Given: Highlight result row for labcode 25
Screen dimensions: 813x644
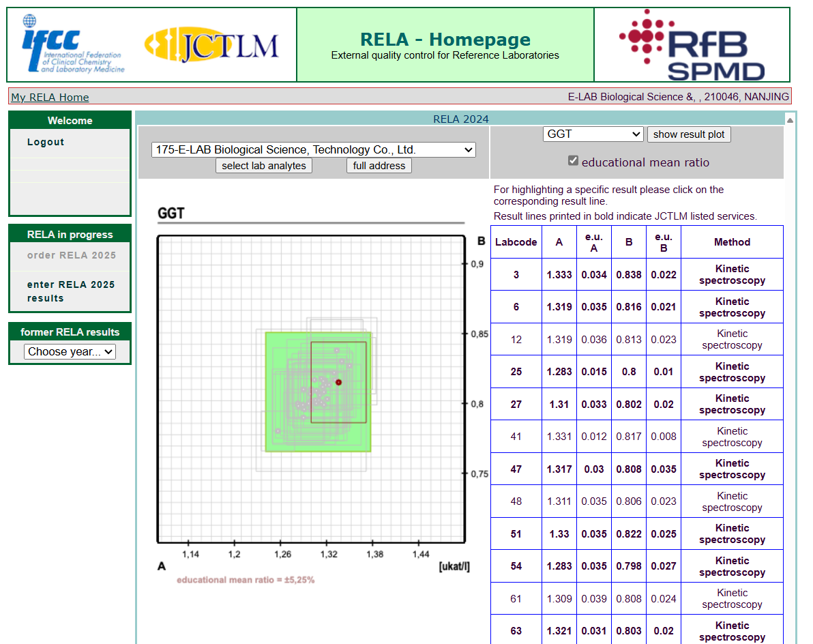Looking at the screenshot, I should (636, 372).
